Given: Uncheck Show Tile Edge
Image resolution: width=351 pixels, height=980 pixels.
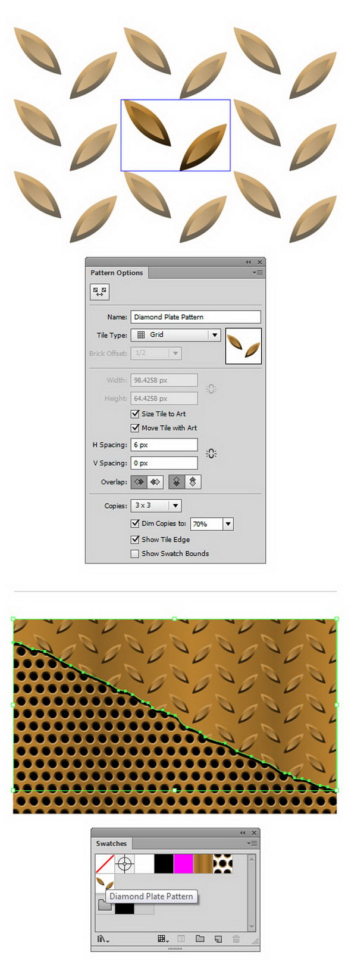Looking at the screenshot, I should pyautogui.click(x=135, y=539).
